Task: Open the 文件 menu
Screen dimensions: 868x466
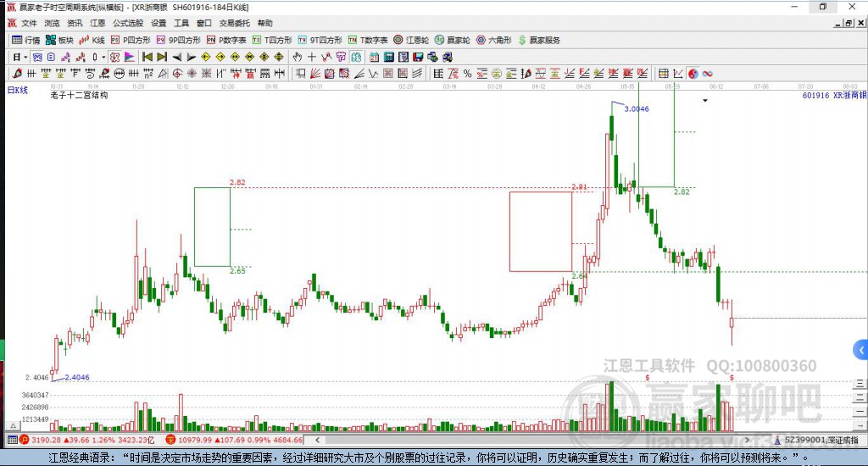Action: [x=29, y=23]
